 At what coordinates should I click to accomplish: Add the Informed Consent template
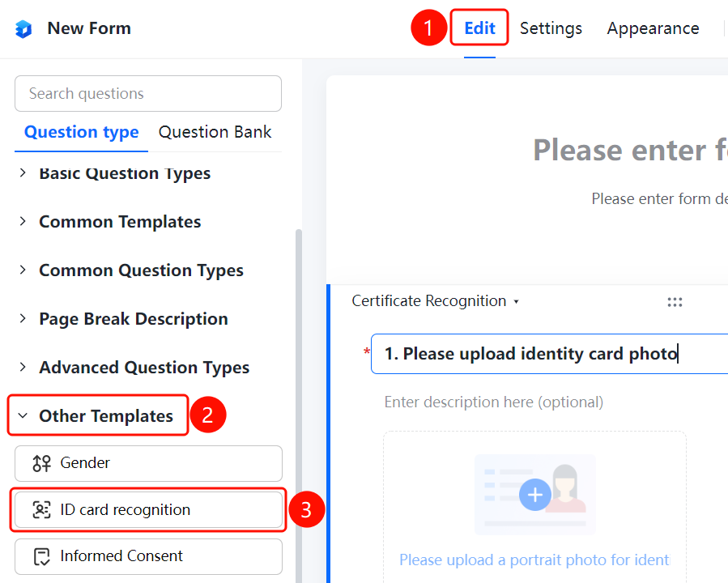148,556
